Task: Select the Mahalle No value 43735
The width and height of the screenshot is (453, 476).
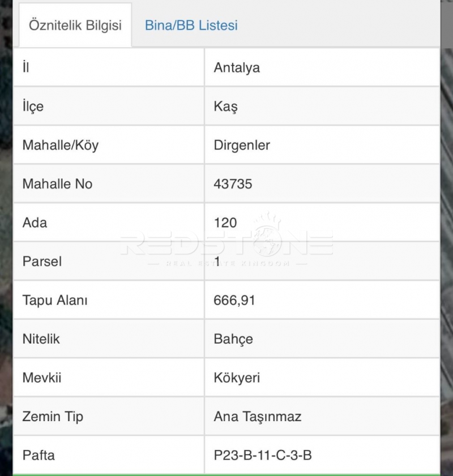Action: [x=233, y=184]
